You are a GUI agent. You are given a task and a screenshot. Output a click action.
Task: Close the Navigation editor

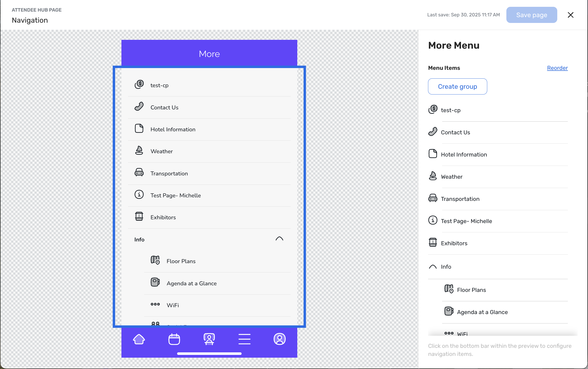tap(571, 15)
